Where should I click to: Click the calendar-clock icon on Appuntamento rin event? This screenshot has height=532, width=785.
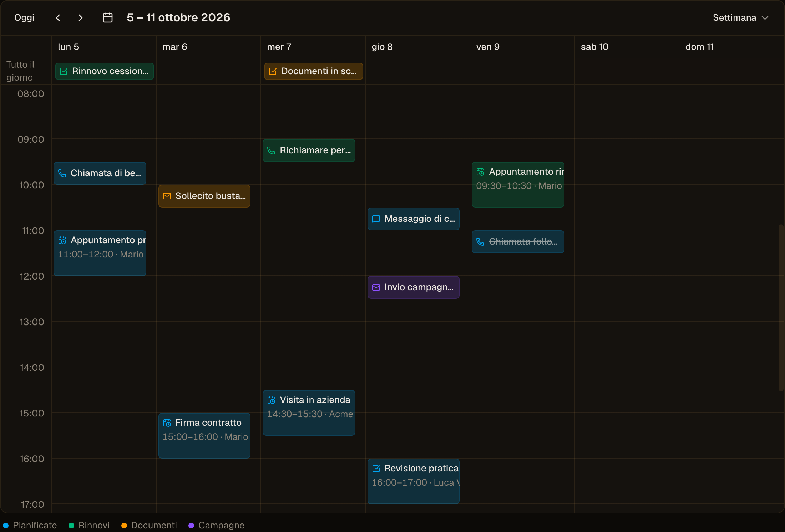coord(481,172)
